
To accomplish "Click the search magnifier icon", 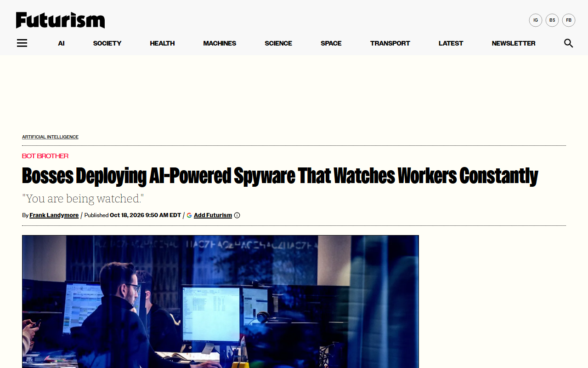I will (x=569, y=43).
